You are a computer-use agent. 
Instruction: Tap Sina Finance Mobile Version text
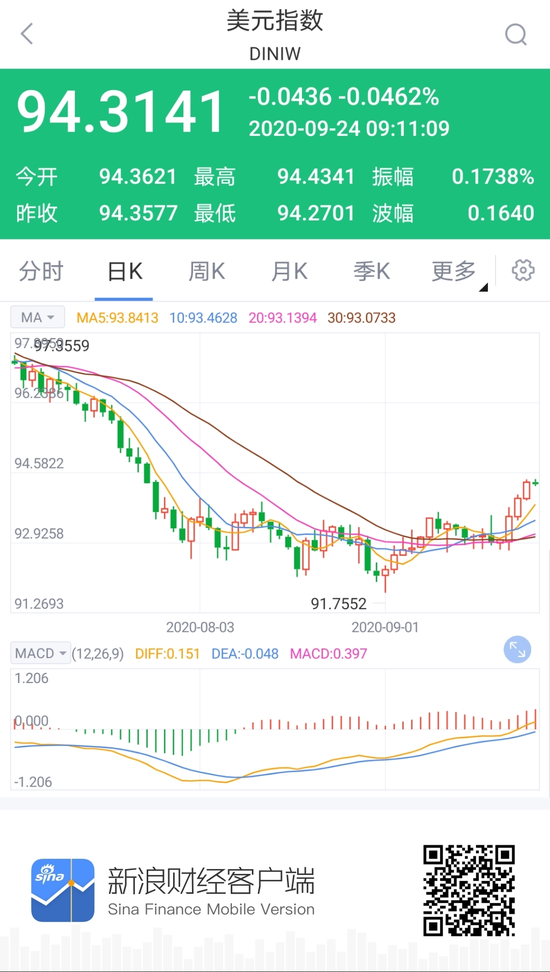click(211, 909)
